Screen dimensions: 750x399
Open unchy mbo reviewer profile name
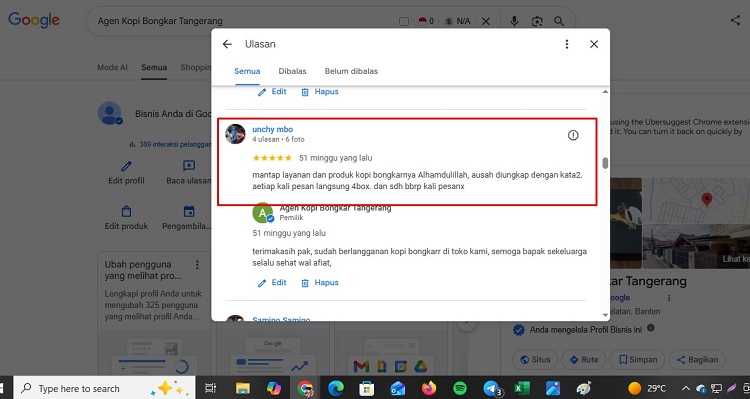click(x=273, y=129)
